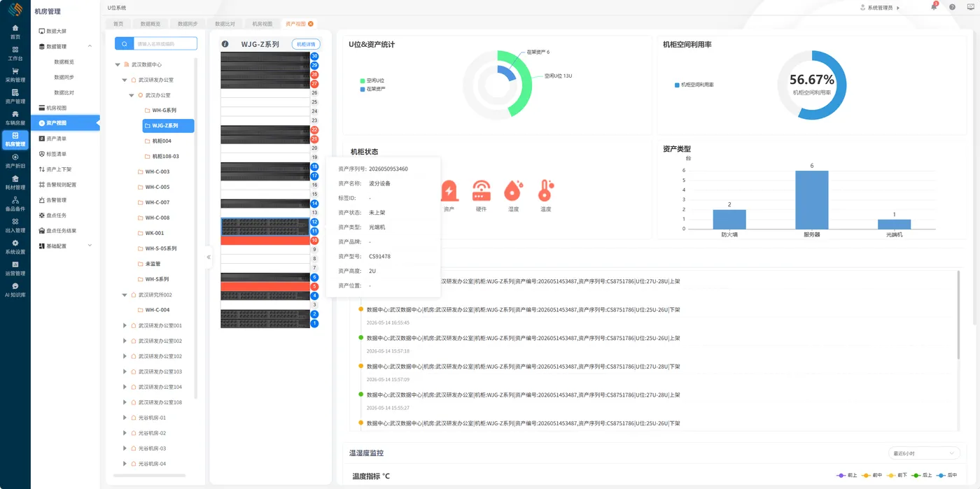Image resolution: width=980 pixels, height=489 pixels.
Task: Select red U-position marker 10
Action: [314, 241]
